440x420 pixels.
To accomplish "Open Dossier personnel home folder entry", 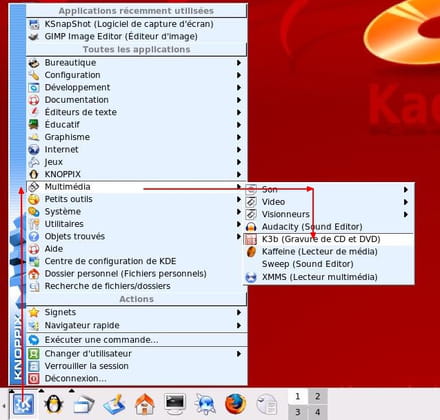I will tap(136, 274).
